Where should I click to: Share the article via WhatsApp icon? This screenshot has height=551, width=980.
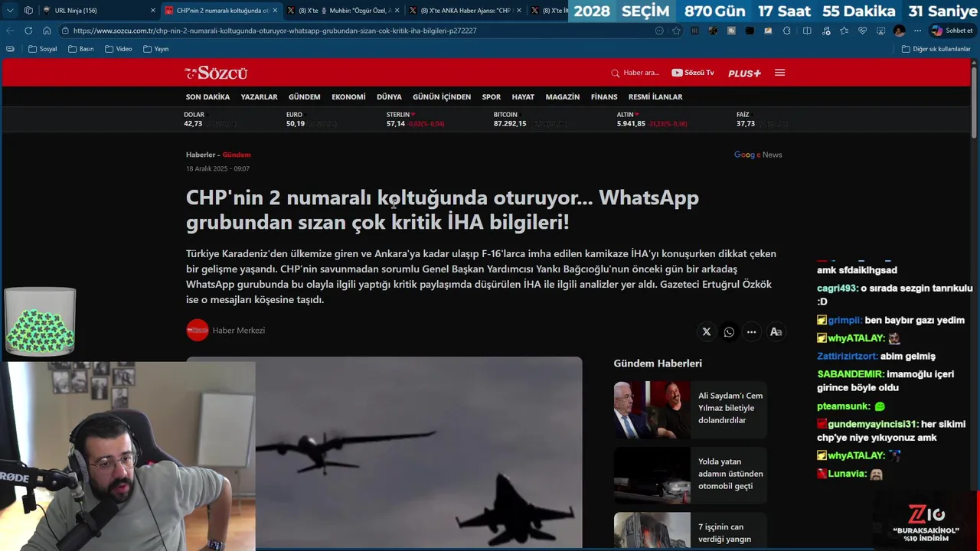coord(729,332)
